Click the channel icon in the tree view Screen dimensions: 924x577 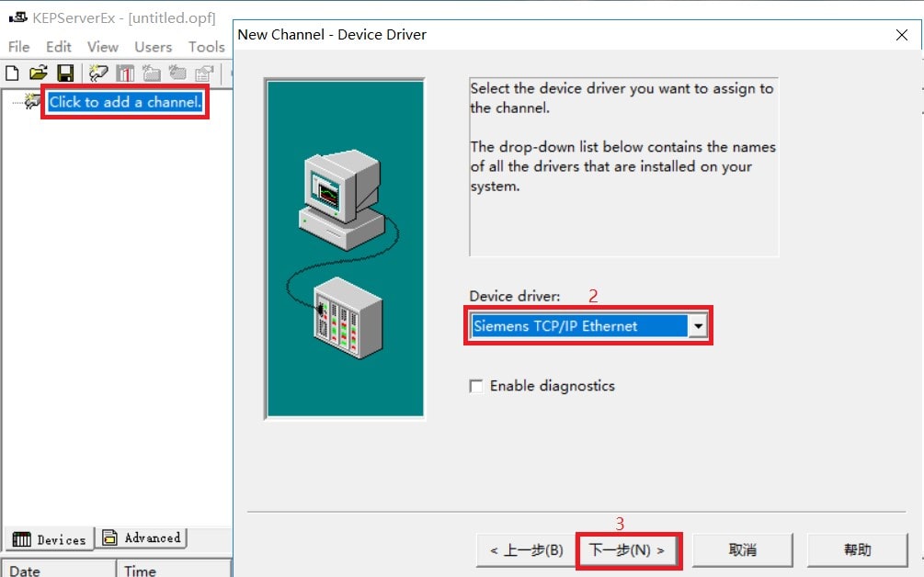click(33, 101)
